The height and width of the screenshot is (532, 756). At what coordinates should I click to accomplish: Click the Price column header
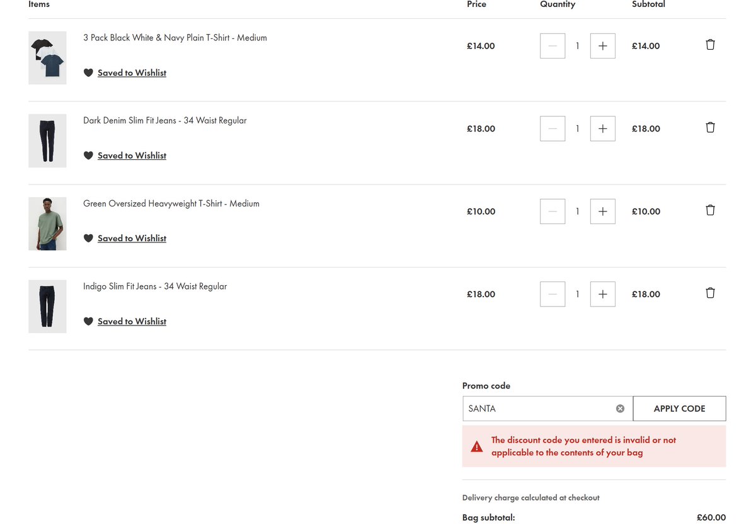pyautogui.click(x=476, y=4)
